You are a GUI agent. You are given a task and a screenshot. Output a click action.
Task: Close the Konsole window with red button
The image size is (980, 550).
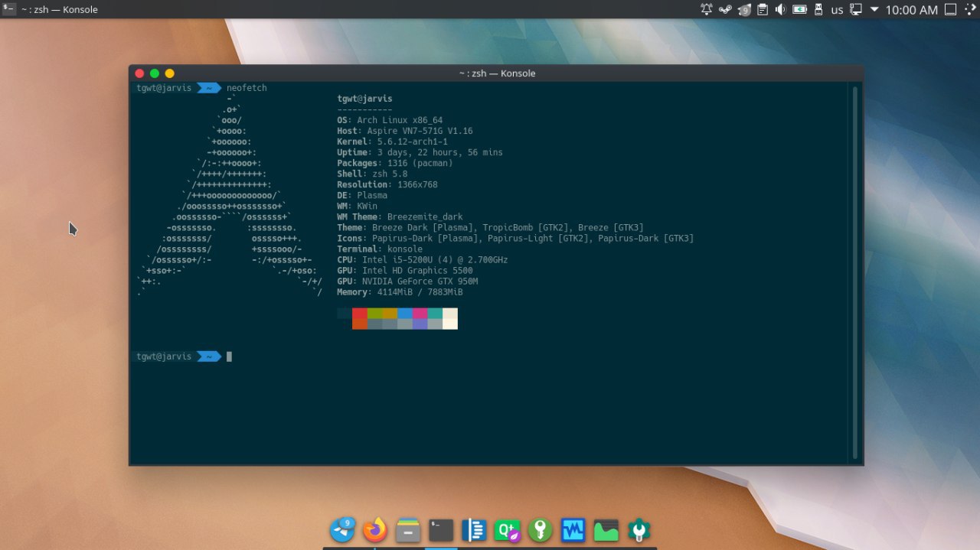tap(139, 73)
